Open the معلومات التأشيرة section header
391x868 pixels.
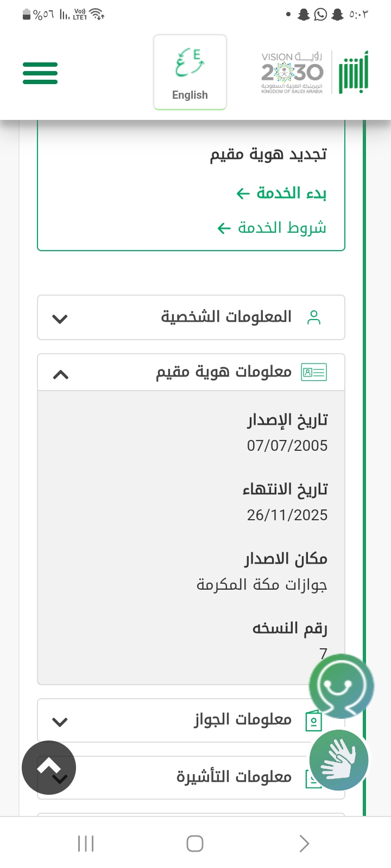234,777
